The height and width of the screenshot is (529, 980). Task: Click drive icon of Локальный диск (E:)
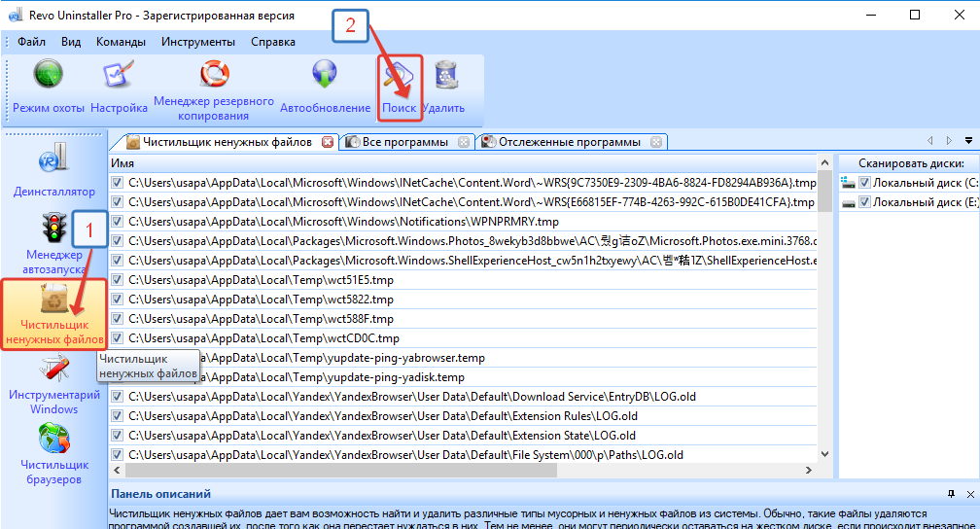848,202
